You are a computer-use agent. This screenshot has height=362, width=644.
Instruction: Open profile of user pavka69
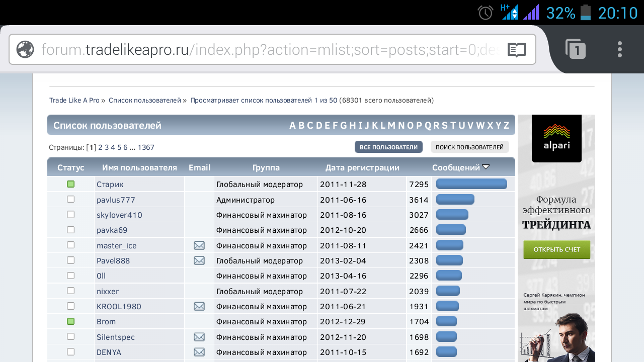(112, 230)
